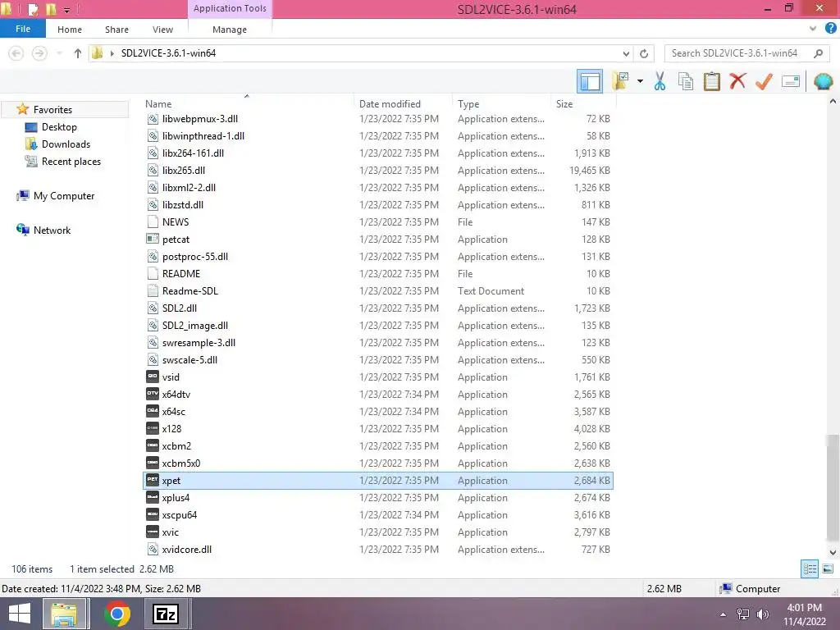Viewport: 840px width, 630px height.
Task: Open Google Chrome from the taskbar
Action: point(116,614)
